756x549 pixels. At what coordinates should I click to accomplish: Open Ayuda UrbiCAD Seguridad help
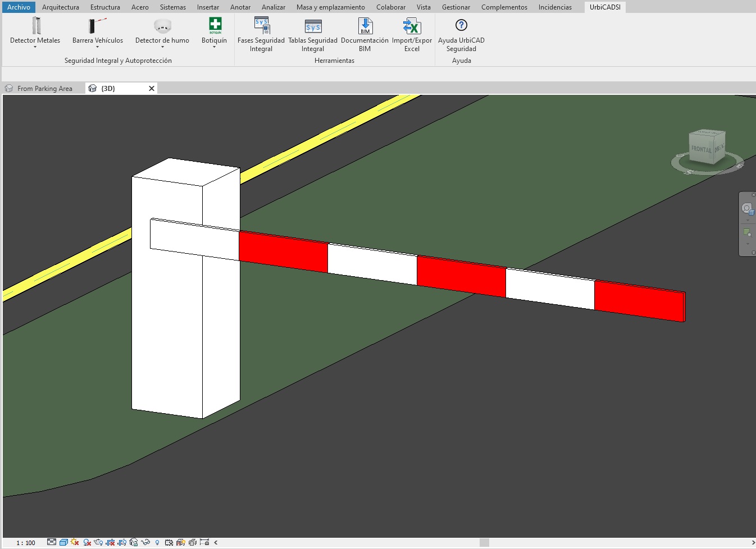pos(461,26)
